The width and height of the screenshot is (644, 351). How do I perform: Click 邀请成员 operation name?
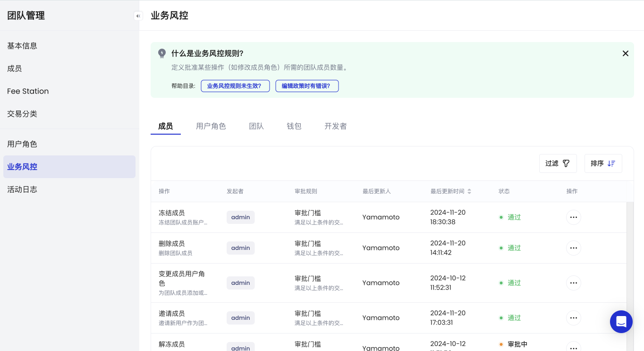point(171,314)
